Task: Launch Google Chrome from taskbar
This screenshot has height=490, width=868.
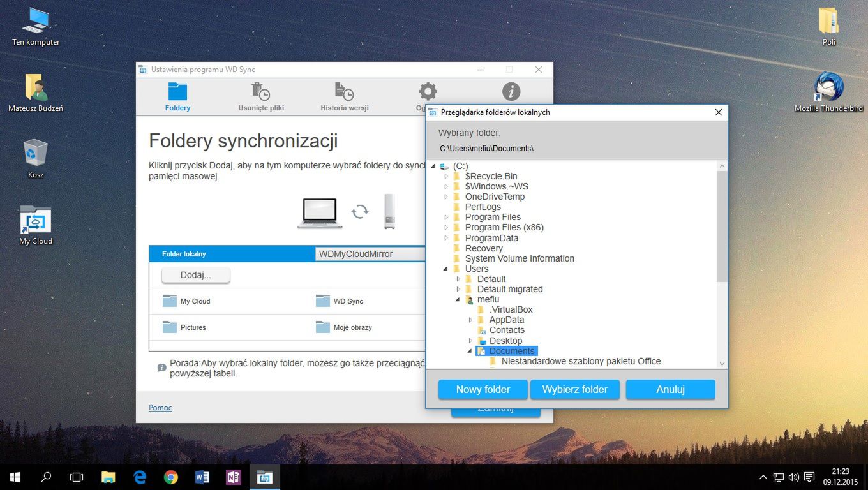Action: coord(170,477)
